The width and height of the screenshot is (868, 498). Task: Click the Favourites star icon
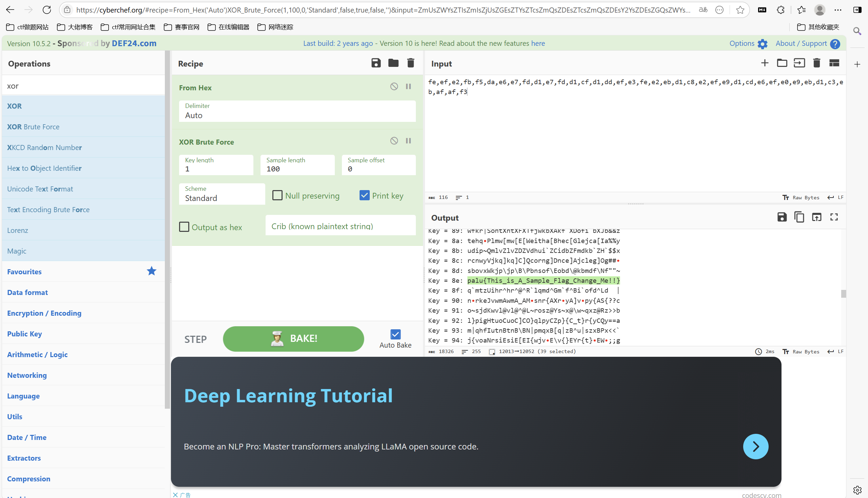pyautogui.click(x=151, y=271)
